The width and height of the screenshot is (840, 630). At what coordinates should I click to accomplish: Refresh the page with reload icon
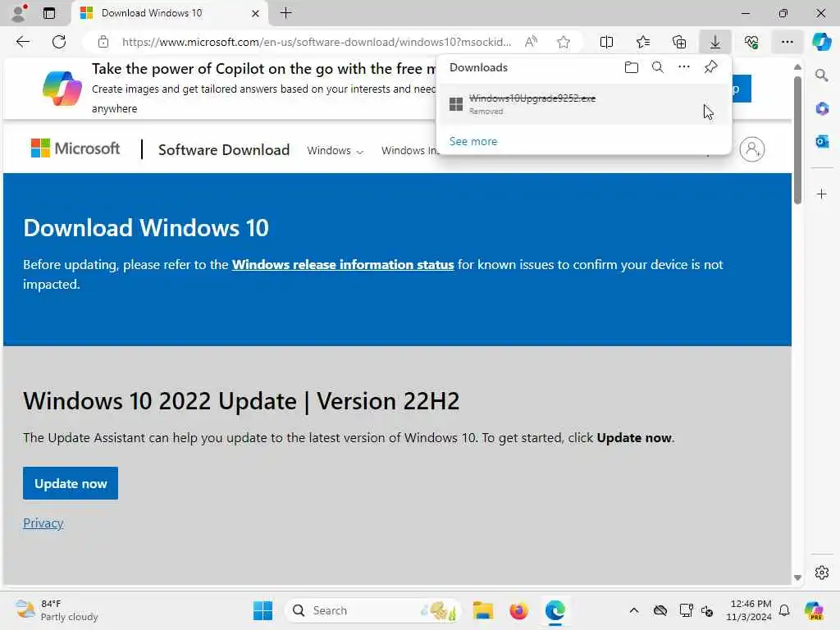[59, 42]
